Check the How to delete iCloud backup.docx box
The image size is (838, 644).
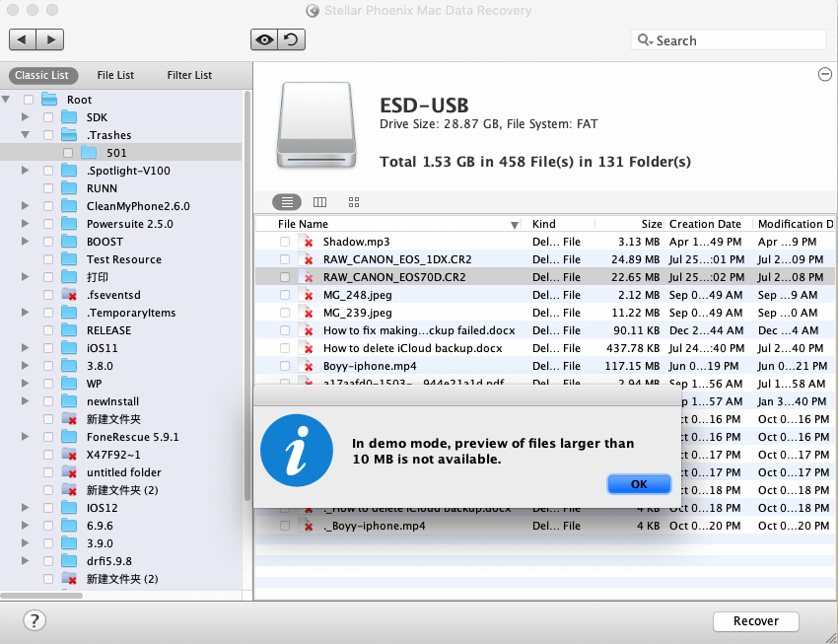point(285,348)
